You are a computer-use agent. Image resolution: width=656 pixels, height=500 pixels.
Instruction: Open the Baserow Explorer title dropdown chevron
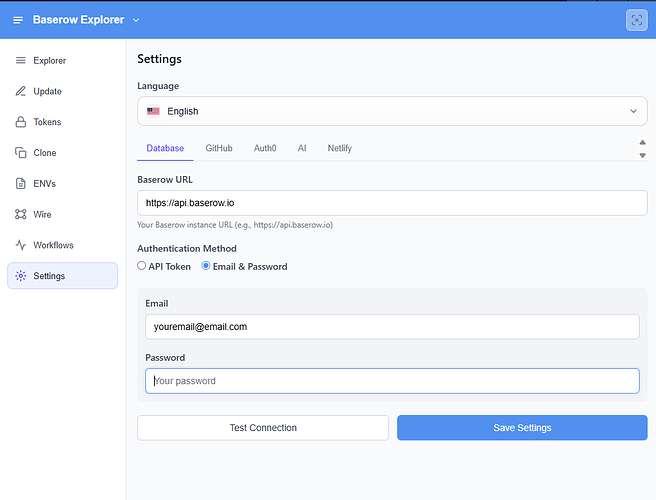137,20
